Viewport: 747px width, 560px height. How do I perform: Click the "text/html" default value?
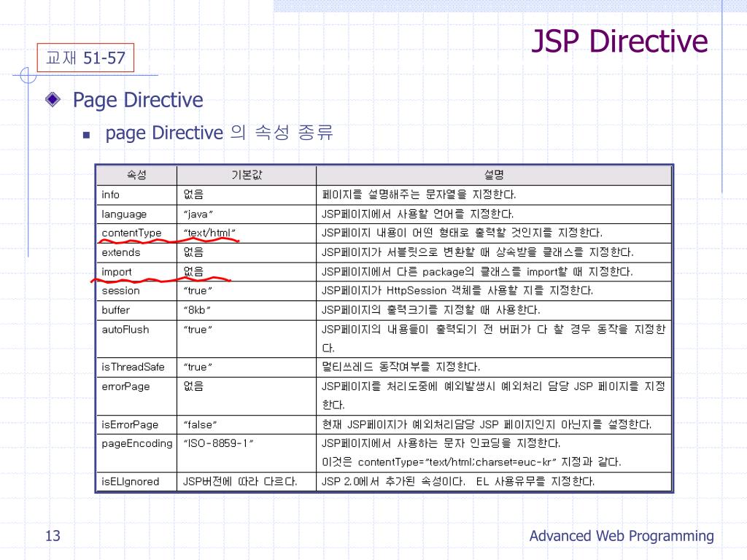coord(209,233)
